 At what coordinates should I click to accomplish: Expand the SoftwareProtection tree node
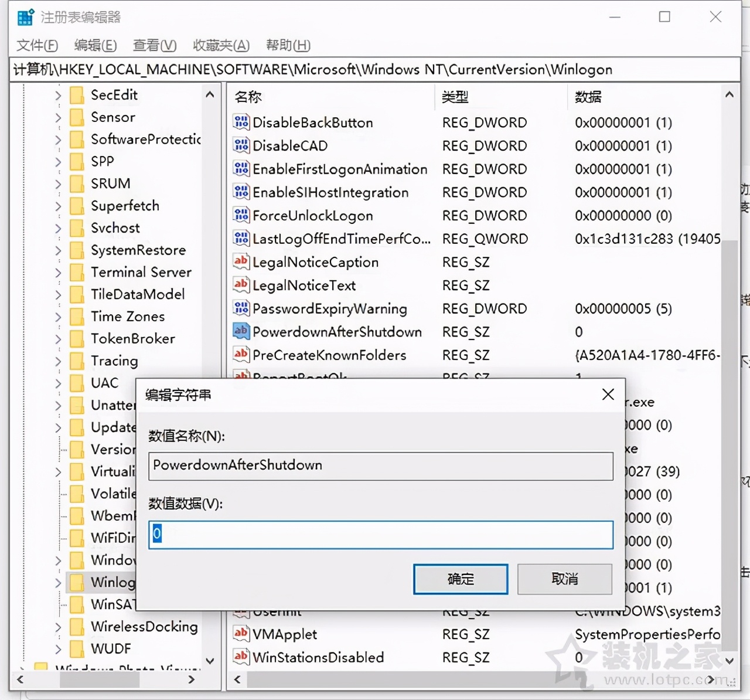pos(58,140)
